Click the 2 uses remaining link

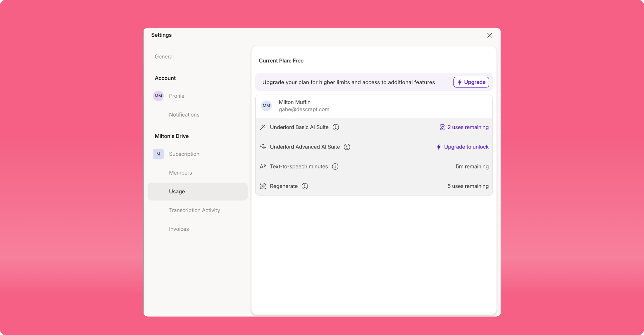pyautogui.click(x=468, y=127)
